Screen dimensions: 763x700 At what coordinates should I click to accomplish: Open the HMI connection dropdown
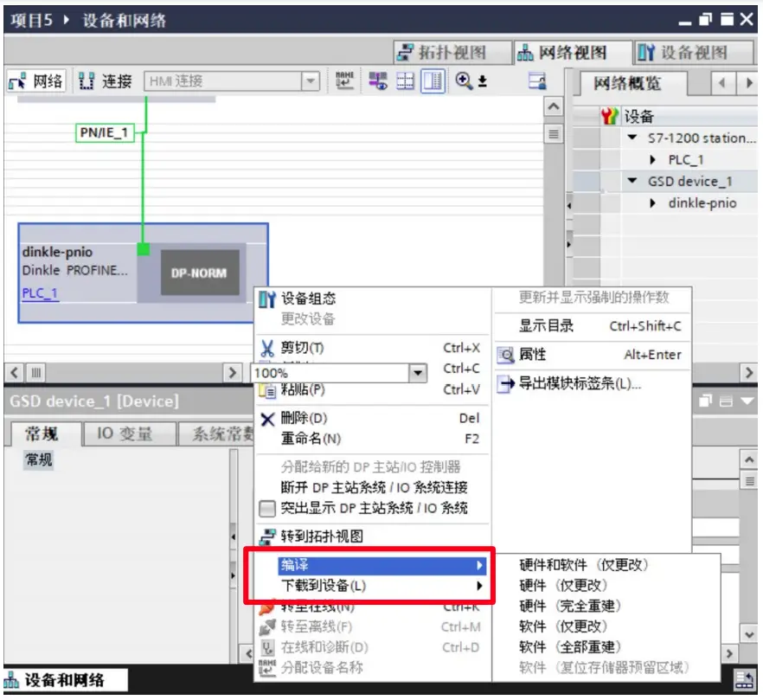click(310, 80)
